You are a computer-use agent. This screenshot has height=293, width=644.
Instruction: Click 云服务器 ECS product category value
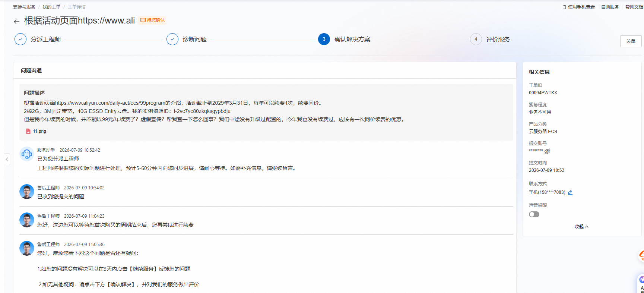click(x=543, y=132)
